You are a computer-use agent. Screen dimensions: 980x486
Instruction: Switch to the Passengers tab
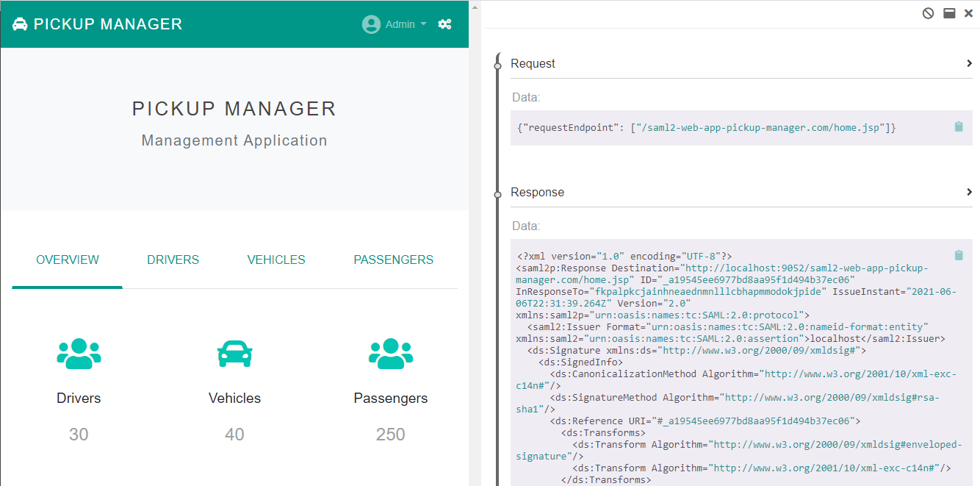tap(394, 260)
